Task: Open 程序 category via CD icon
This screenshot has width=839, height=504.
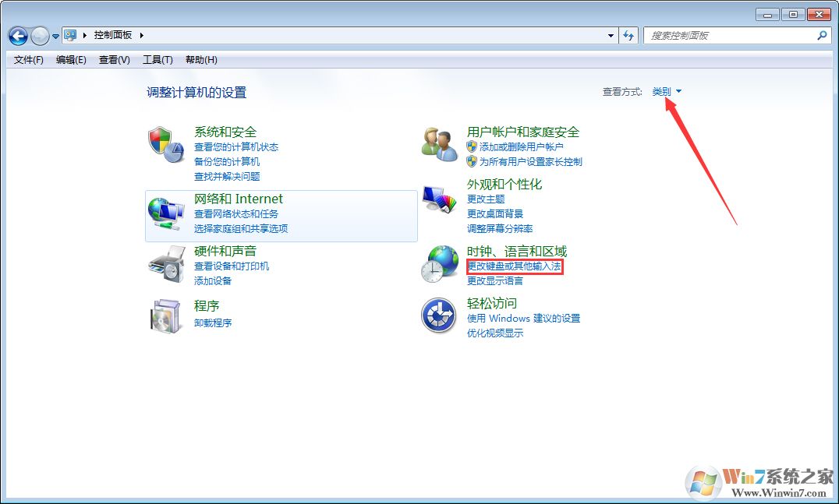Action: coord(166,316)
